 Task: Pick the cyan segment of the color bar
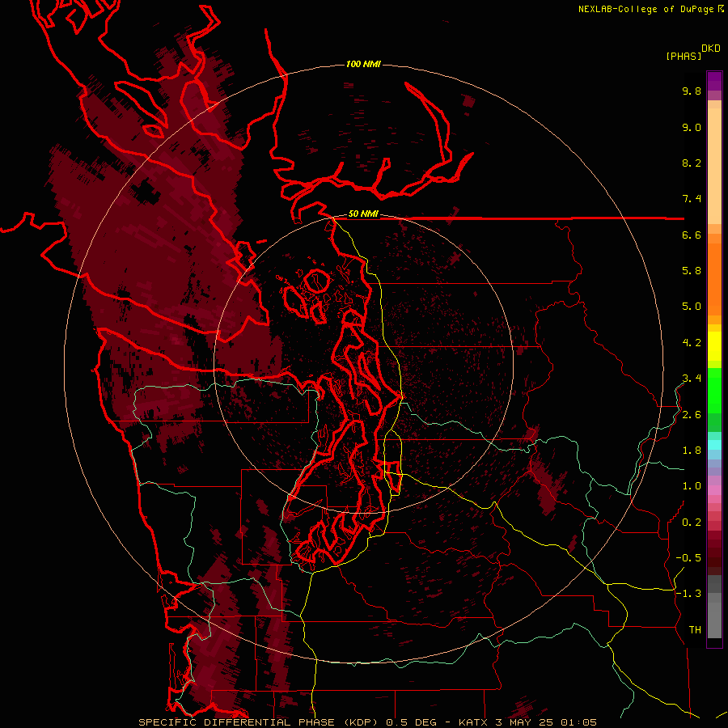pos(714,445)
